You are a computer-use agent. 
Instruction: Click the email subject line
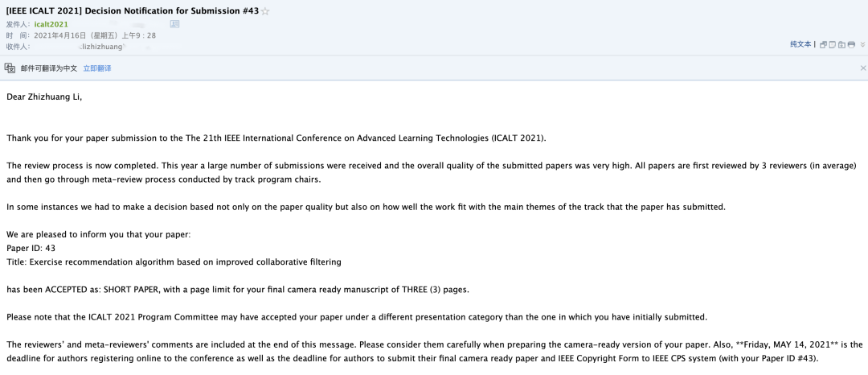pos(133,11)
